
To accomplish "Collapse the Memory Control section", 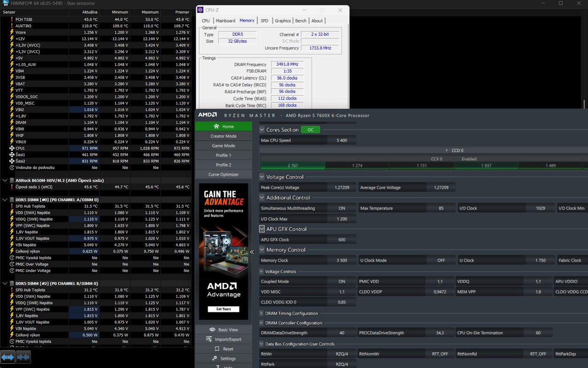I will tap(261, 250).
